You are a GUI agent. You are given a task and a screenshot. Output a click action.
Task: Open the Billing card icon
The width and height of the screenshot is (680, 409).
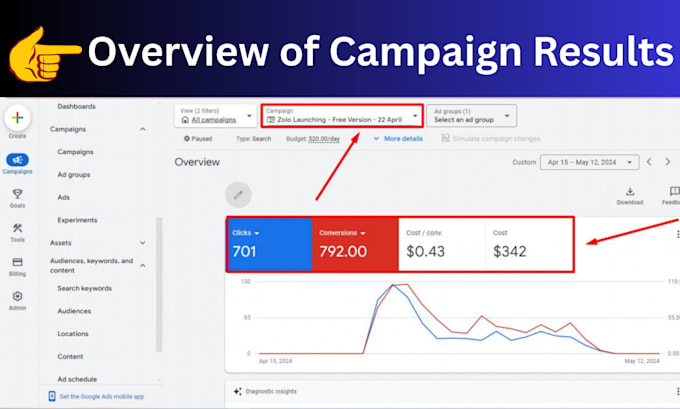pyautogui.click(x=17, y=262)
